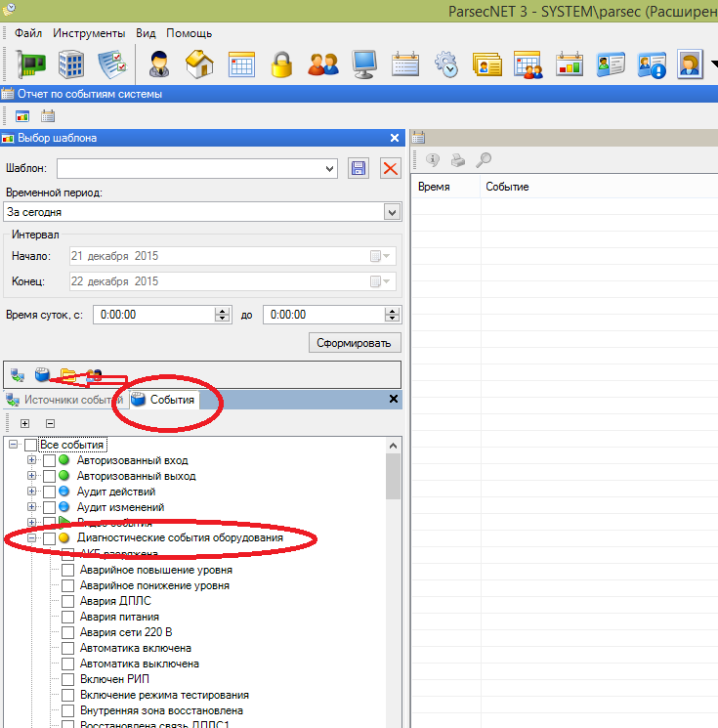Sort by Событие column header
718x728 pixels.
pyautogui.click(x=599, y=187)
